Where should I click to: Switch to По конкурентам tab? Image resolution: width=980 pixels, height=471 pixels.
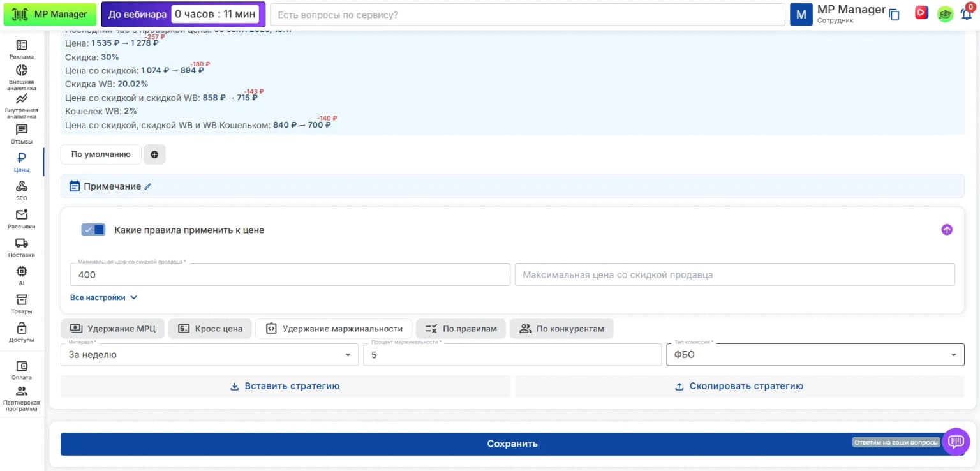click(561, 329)
